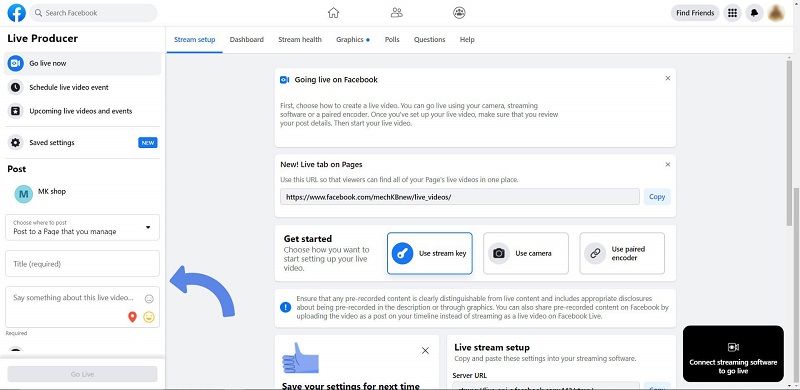Click into the Title (required) field
This screenshot has width=800, height=390.
[x=82, y=264]
